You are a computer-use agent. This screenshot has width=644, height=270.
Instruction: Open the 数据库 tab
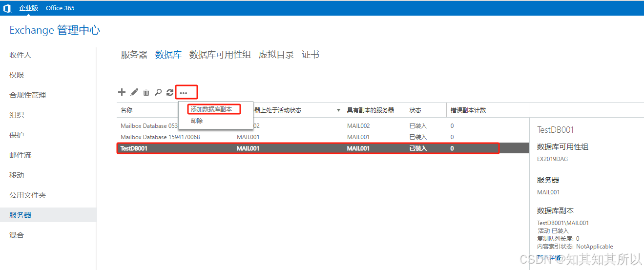[168, 55]
